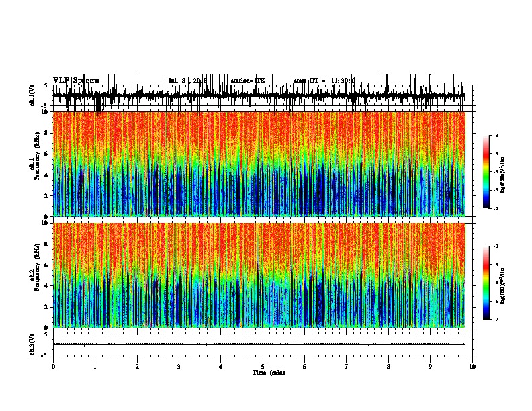Click the "VLF Spectra" plot title
The image size is (532, 411).
(x=77, y=81)
